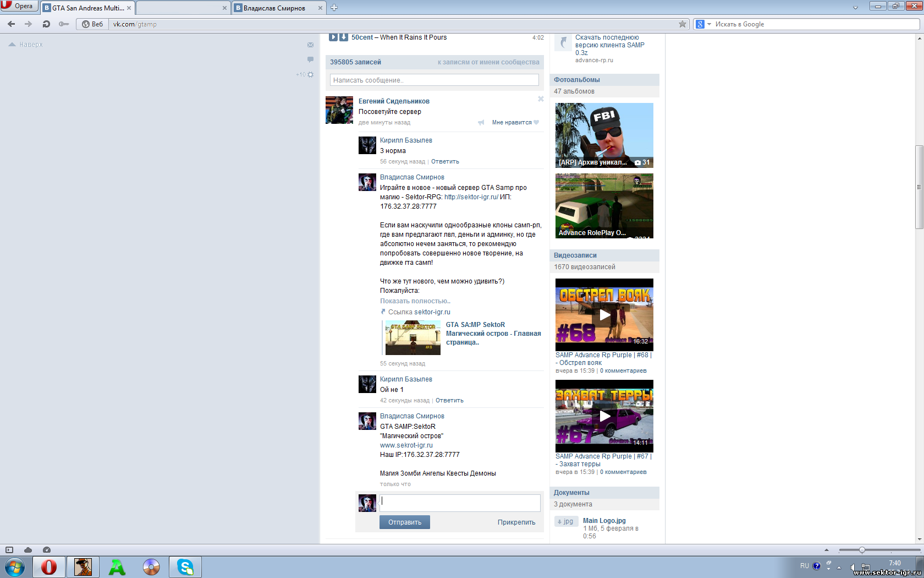Open the [ARP] Архив уникал album thumbnail
The width and height of the screenshot is (924, 578).
pyautogui.click(x=604, y=135)
